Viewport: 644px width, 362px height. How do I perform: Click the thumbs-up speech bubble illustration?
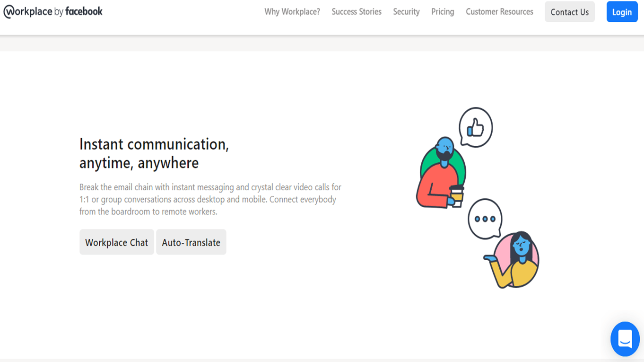pyautogui.click(x=476, y=127)
